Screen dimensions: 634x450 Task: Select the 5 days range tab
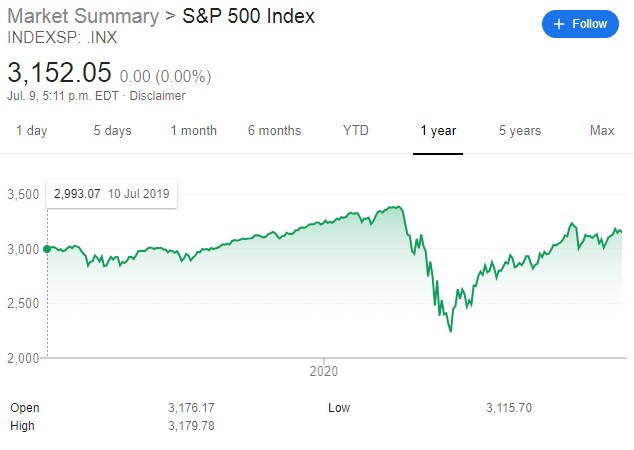point(112,131)
